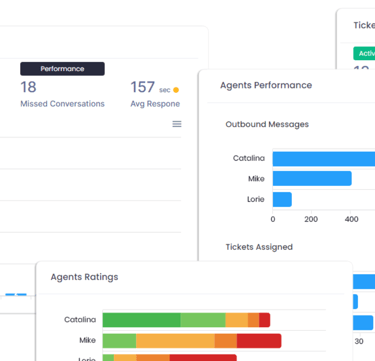
Task: Click the Missed Conversations label
Action: click(x=62, y=104)
